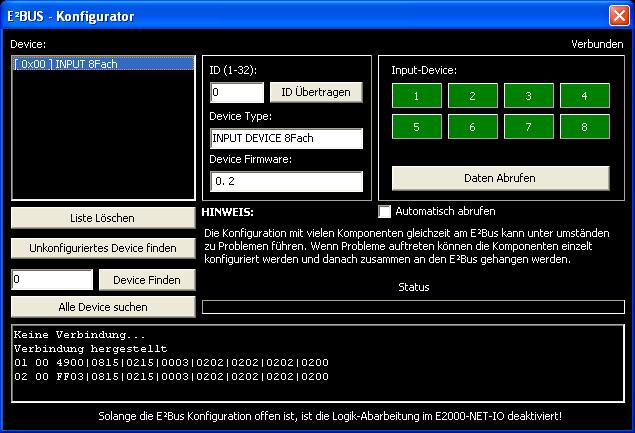635x433 pixels.
Task: Click the device address field beside Device Finden
Action: pos(52,280)
